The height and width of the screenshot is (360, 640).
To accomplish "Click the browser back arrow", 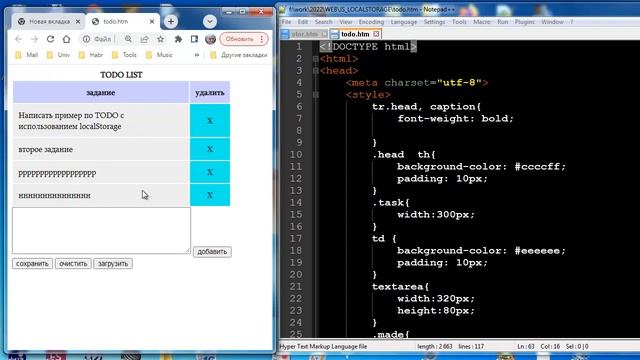I will [18, 39].
